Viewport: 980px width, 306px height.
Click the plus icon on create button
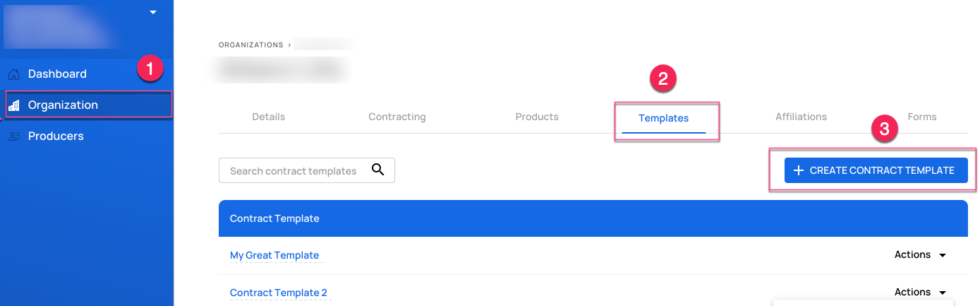(799, 170)
